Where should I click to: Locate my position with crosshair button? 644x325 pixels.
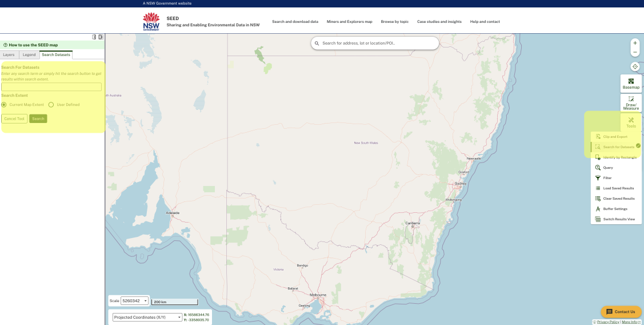click(635, 66)
